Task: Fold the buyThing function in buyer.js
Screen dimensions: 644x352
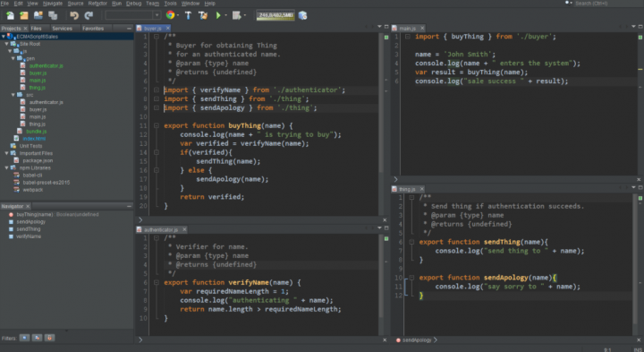Action: coord(157,125)
